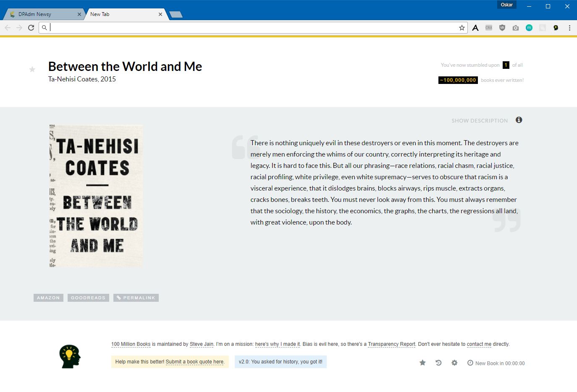This screenshot has width=577, height=392.
Task: Focus the browser address bar
Action: 253,28
